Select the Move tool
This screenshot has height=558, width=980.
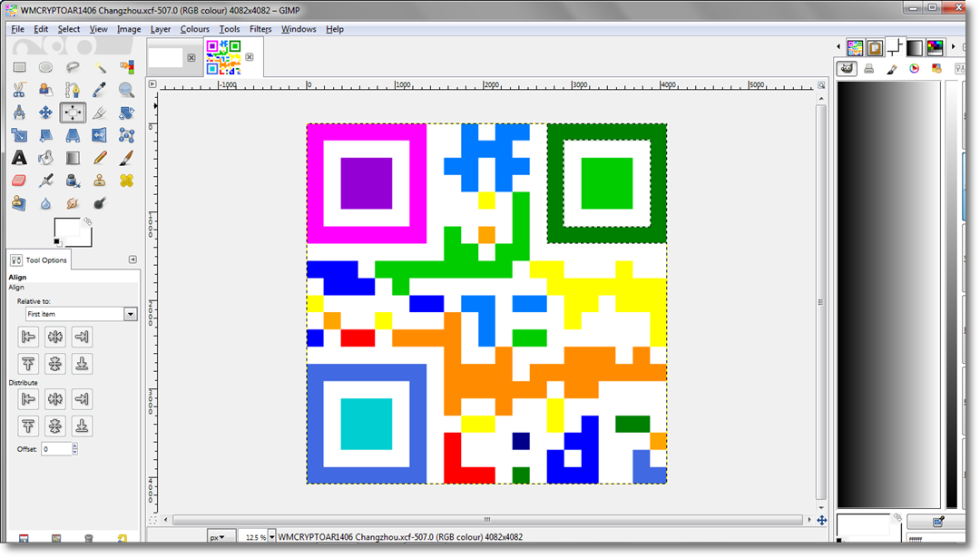45,113
